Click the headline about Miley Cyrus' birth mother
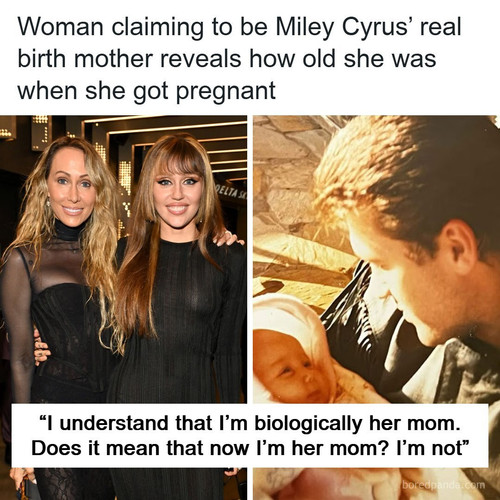This screenshot has width=500, height=500. [x=239, y=59]
